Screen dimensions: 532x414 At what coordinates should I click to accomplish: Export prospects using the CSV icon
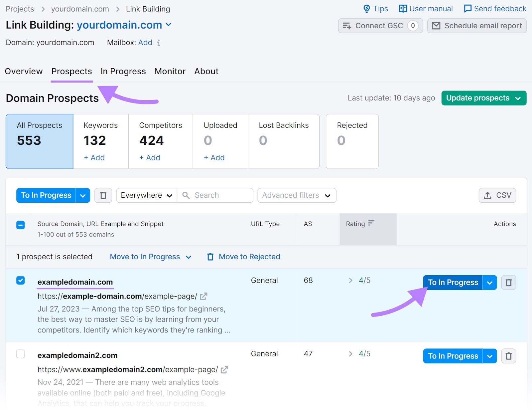tap(488, 195)
